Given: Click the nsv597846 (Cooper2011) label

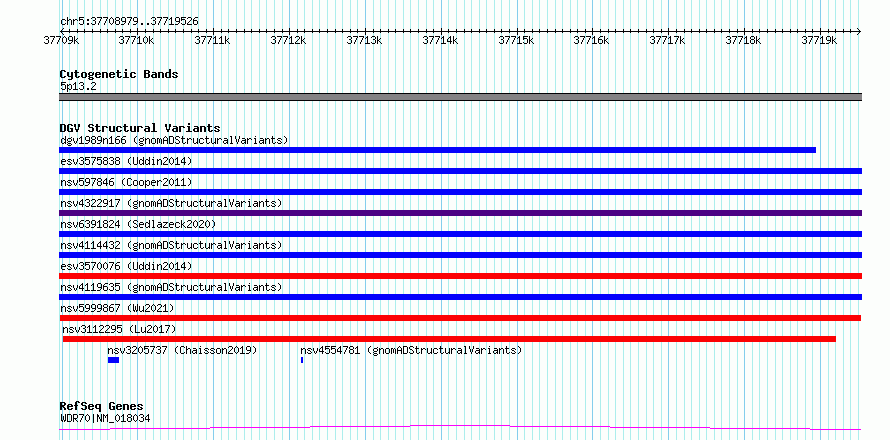Looking at the screenshot, I should click(x=126, y=182).
